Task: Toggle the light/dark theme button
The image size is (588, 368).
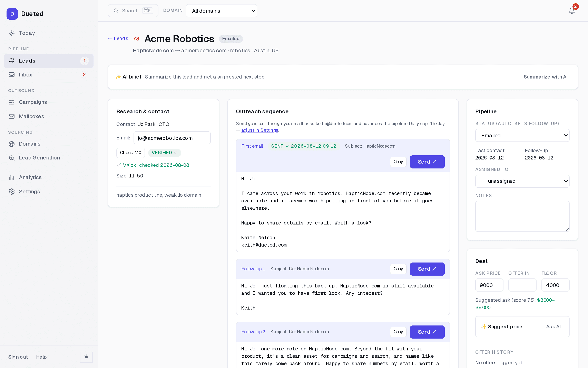Action: coord(86,357)
